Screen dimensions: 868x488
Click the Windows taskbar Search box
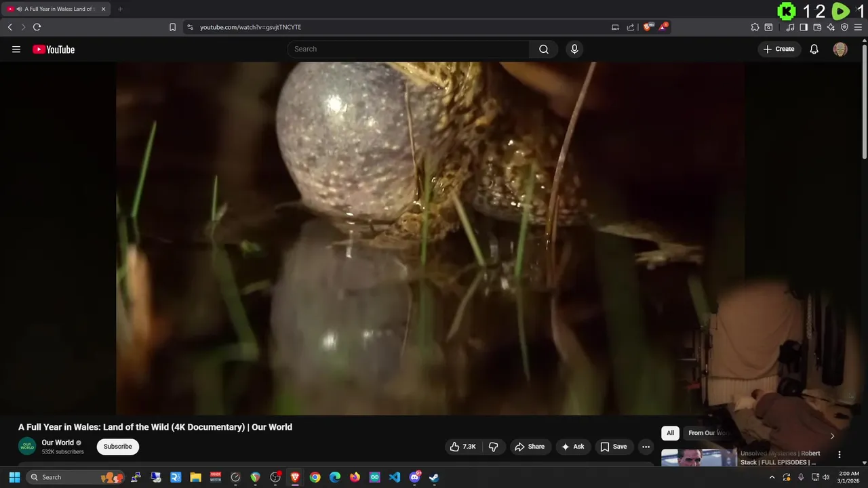76,477
